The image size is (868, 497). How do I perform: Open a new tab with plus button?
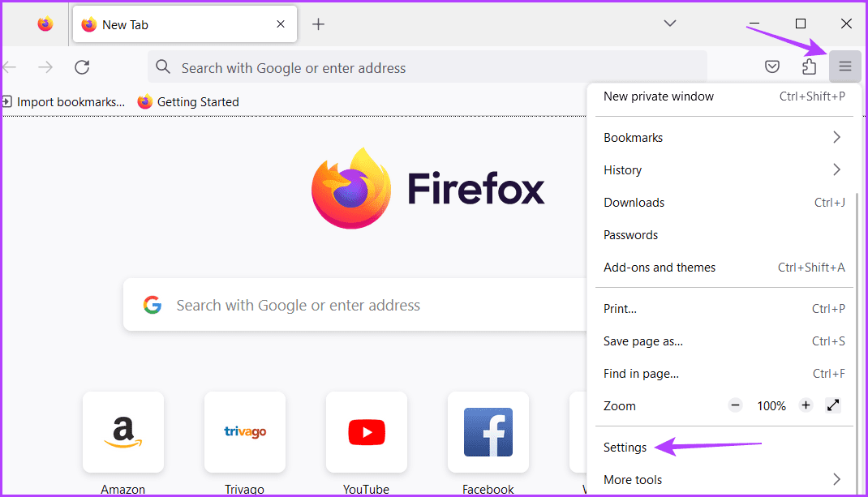[x=318, y=24]
